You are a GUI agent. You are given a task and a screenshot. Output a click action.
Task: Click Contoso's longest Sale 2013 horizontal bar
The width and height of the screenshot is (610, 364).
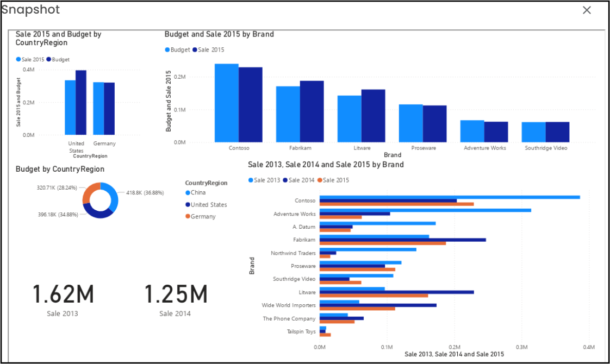(x=449, y=197)
